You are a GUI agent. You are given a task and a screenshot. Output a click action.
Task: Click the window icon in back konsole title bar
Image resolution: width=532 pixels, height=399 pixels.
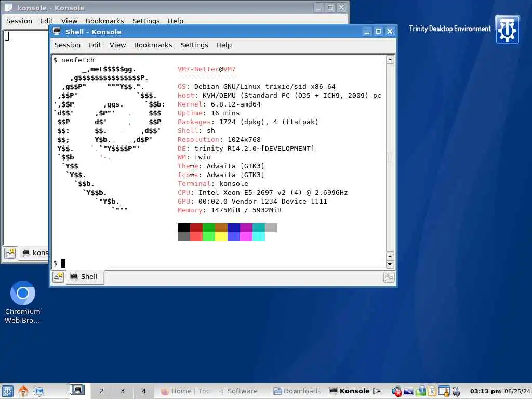point(8,7)
